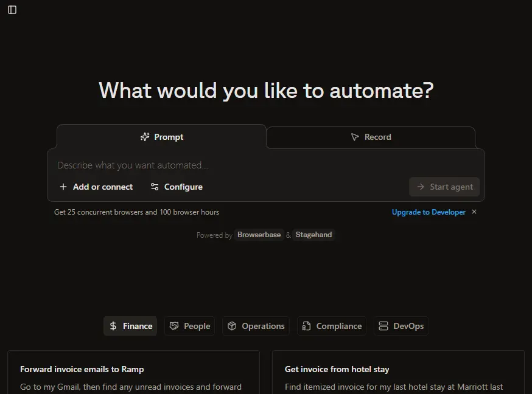
Task: Click the dollar sign icon on Finance
Action: 113,326
